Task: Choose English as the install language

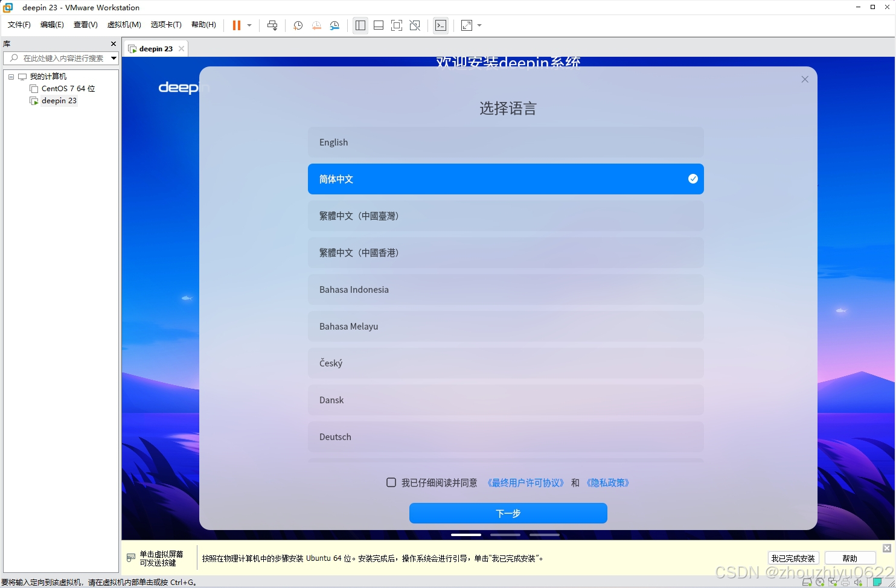Action: pyautogui.click(x=506, y=142)
